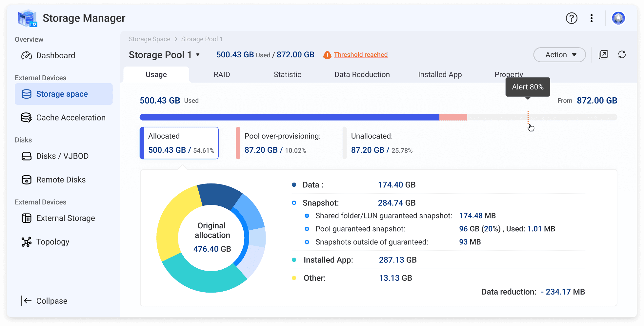644x326 pixels.
Task: Click Data reduction - 234.17 MB value
Action: point(563,292)
